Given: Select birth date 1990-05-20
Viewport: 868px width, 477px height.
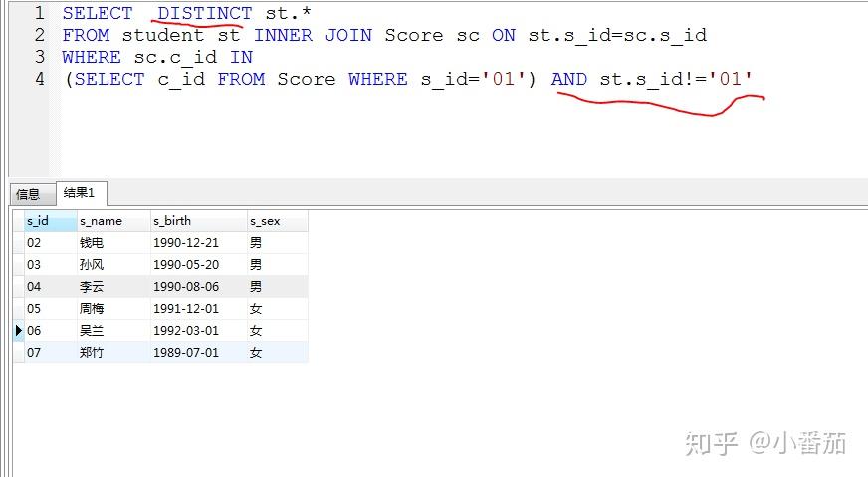Looking at the screenshot, I should click(x=199, y=264).
